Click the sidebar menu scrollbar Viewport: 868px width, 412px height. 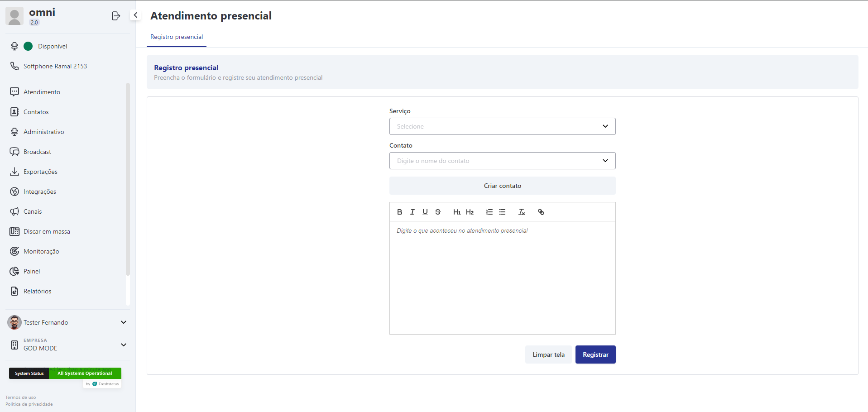point(128,179)
